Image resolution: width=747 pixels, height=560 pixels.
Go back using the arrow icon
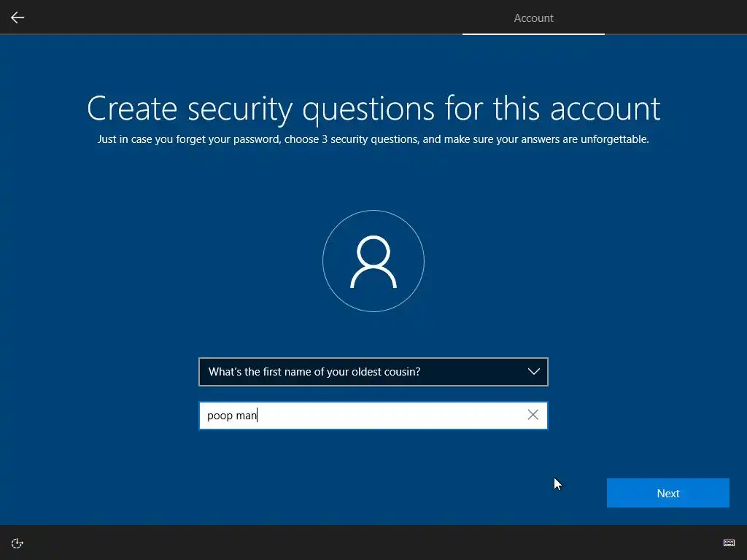(x=18, y=17)
